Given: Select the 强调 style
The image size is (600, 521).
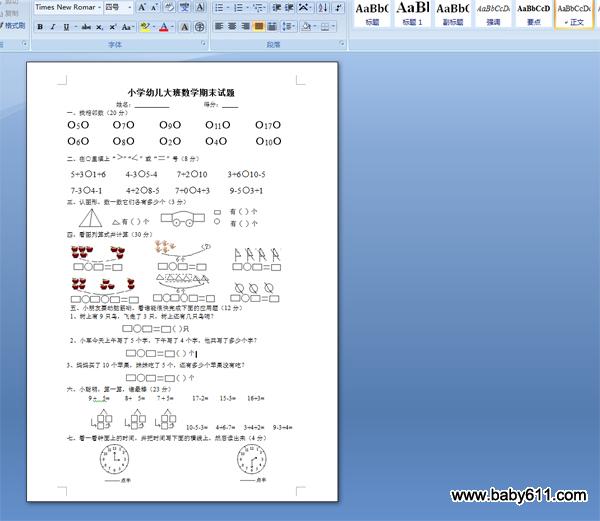Looking at the screenshot, I should 493,12.
